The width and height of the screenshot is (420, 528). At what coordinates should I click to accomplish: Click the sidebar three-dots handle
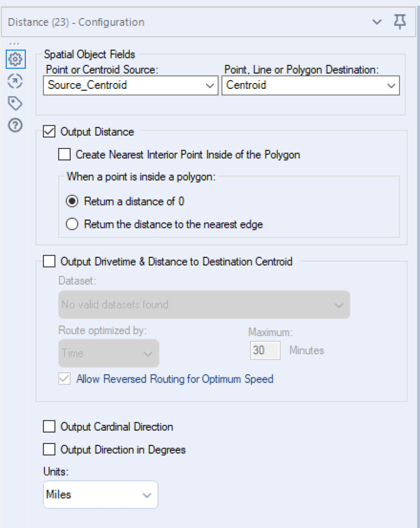(x=14, y=43)
